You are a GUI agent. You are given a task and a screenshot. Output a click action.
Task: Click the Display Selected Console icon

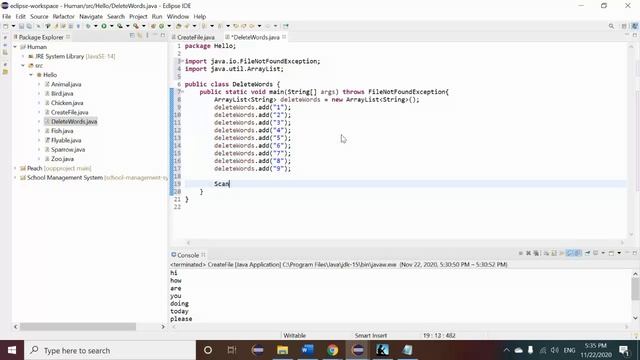pos(595,253)
